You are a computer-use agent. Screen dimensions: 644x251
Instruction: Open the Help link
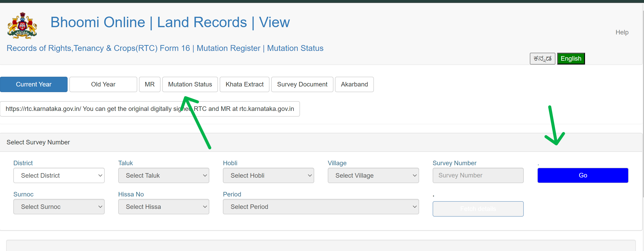point(622,32)
